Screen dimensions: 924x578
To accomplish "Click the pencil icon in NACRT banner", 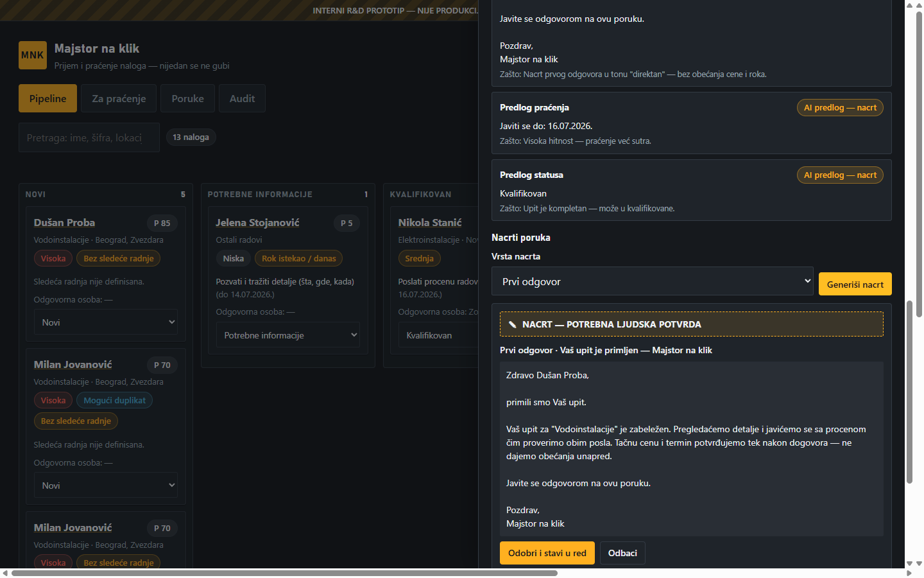I will point(512,324).
